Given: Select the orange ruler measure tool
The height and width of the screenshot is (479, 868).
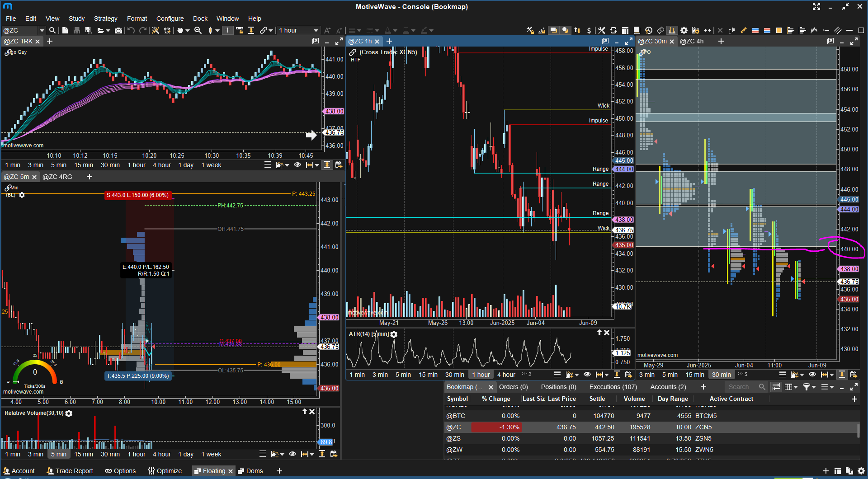Looking at the screenshot, I should (744, 30).
